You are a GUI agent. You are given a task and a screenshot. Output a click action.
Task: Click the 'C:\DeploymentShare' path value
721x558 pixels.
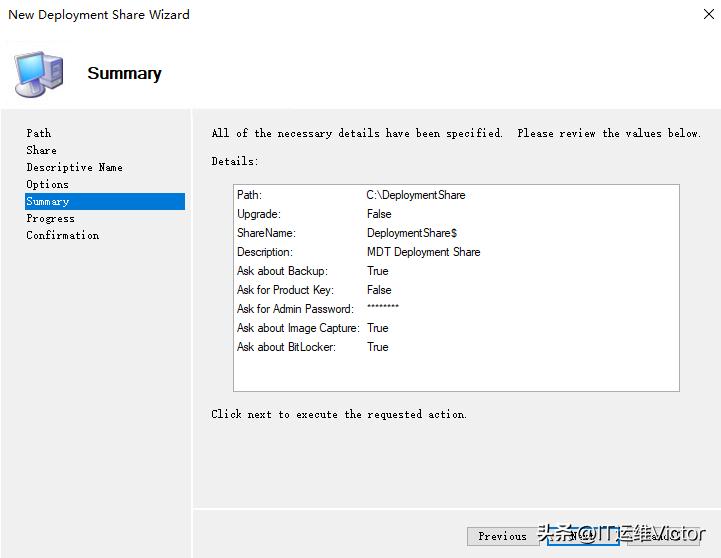point(416,195)
